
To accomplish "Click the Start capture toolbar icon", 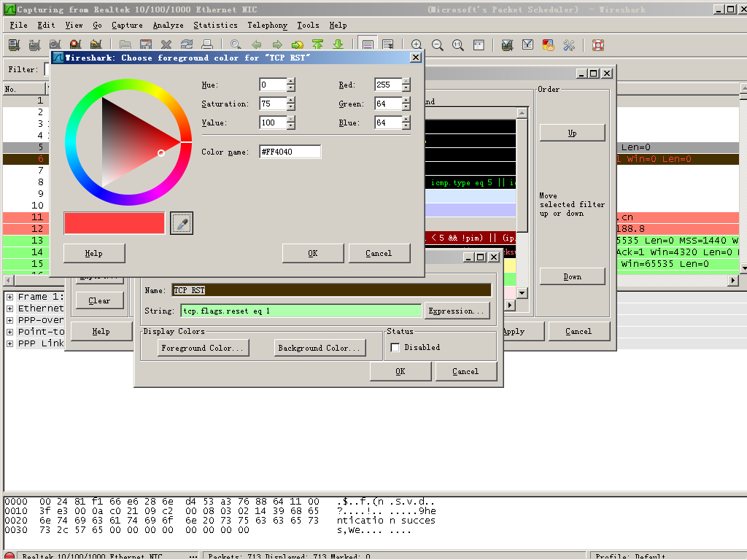I will point(55,44).
